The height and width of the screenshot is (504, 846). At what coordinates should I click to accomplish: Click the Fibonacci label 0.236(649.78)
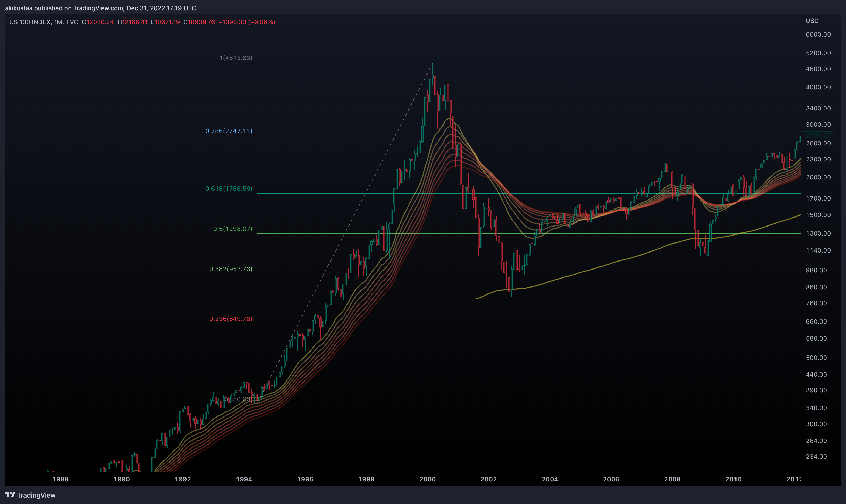[x=231, y=319]
